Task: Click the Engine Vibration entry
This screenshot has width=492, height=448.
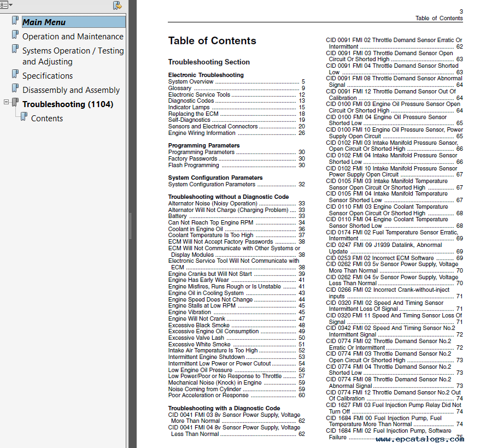Action: point(236,313)
